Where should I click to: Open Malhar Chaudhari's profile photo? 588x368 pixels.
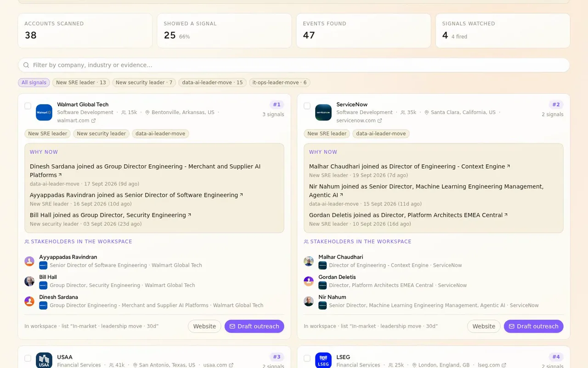tap(309, 261)
